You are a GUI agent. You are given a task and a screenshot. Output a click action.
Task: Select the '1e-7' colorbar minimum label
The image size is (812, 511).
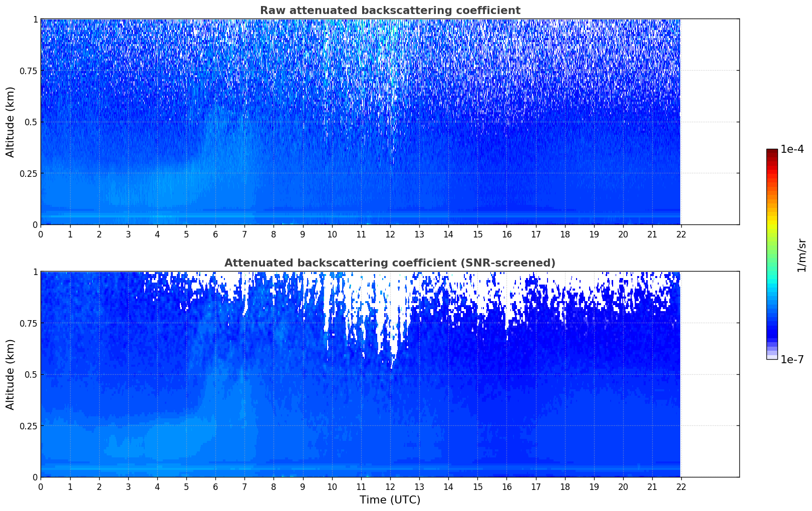click(792, 360)
